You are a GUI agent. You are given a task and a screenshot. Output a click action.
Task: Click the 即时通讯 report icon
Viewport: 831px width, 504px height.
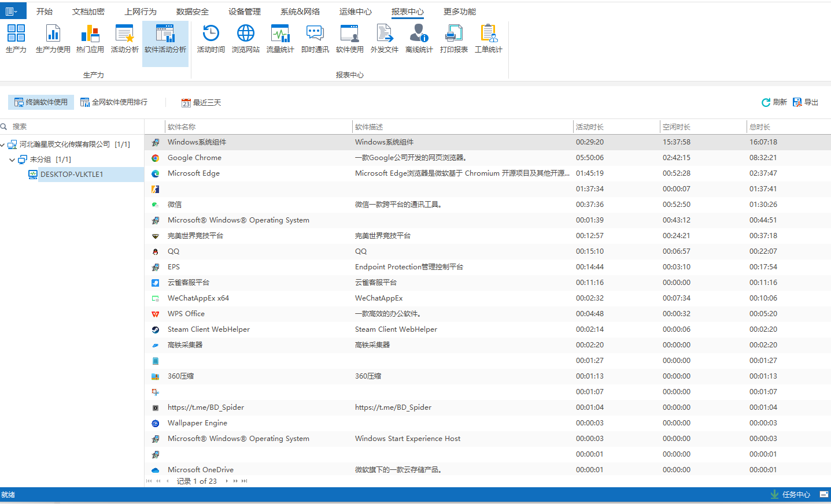[315, 39]
